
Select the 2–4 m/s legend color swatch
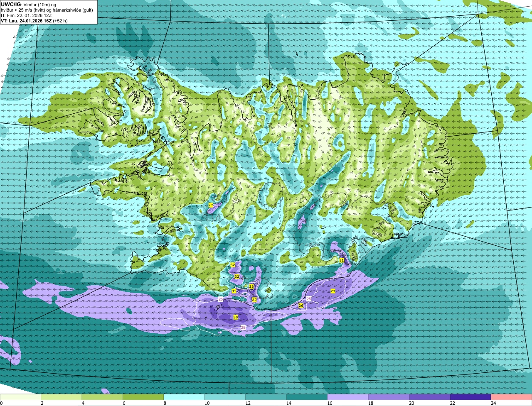point(62,397)
